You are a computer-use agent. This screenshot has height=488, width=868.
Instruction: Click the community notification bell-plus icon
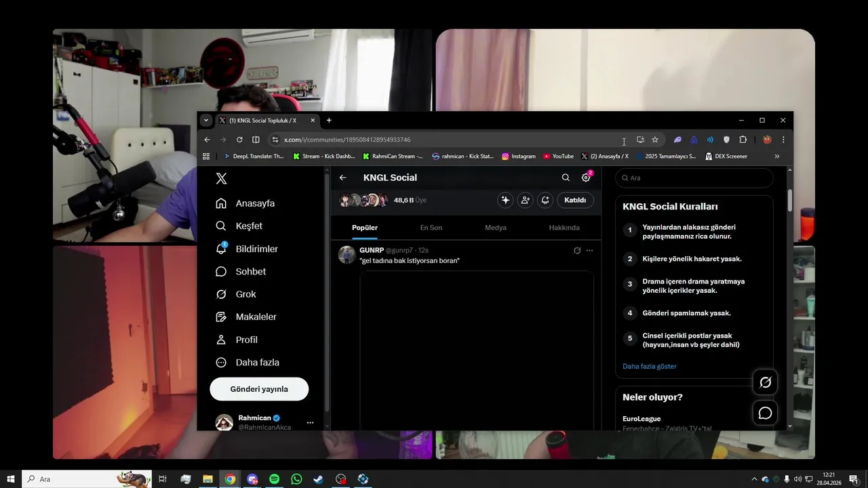[x=545, y=200]
